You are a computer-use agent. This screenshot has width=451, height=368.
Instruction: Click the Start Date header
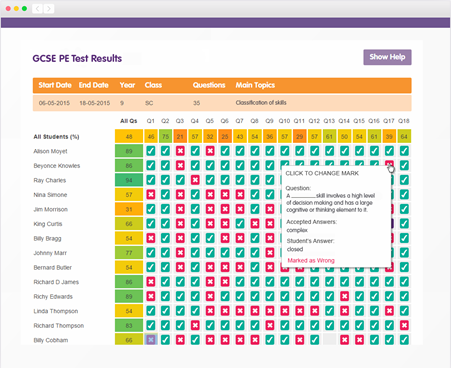pyautogui.click(x=55, y=85)
